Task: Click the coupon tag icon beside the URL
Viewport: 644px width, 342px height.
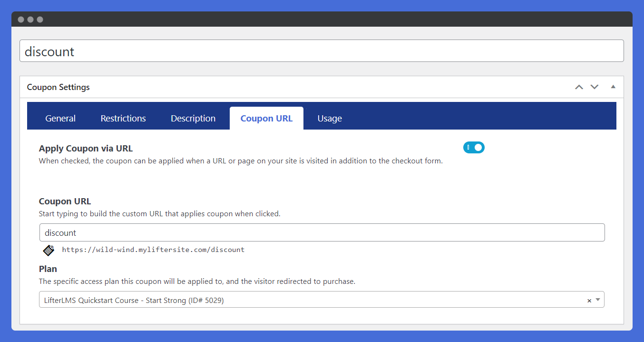Action: [x=49, y=250]
